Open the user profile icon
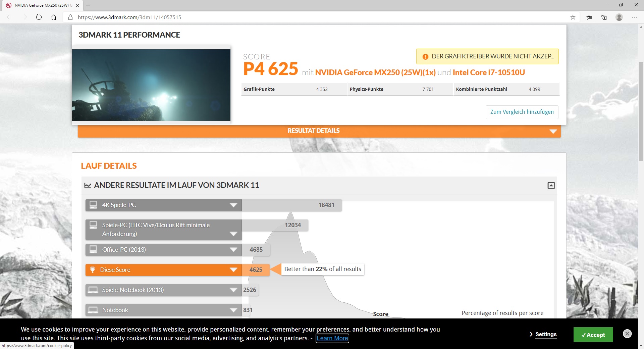This screenshot has height=349, width=644. pos(619,17)
